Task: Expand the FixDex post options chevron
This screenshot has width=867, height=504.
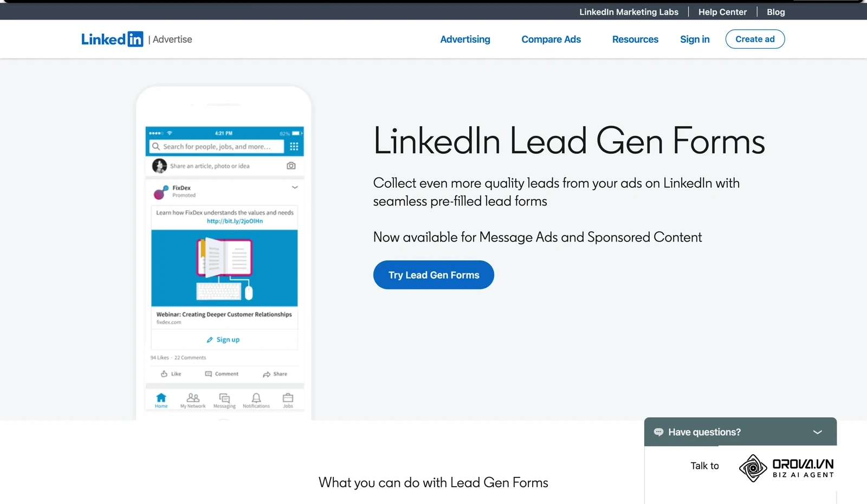Action: (295, 187)
